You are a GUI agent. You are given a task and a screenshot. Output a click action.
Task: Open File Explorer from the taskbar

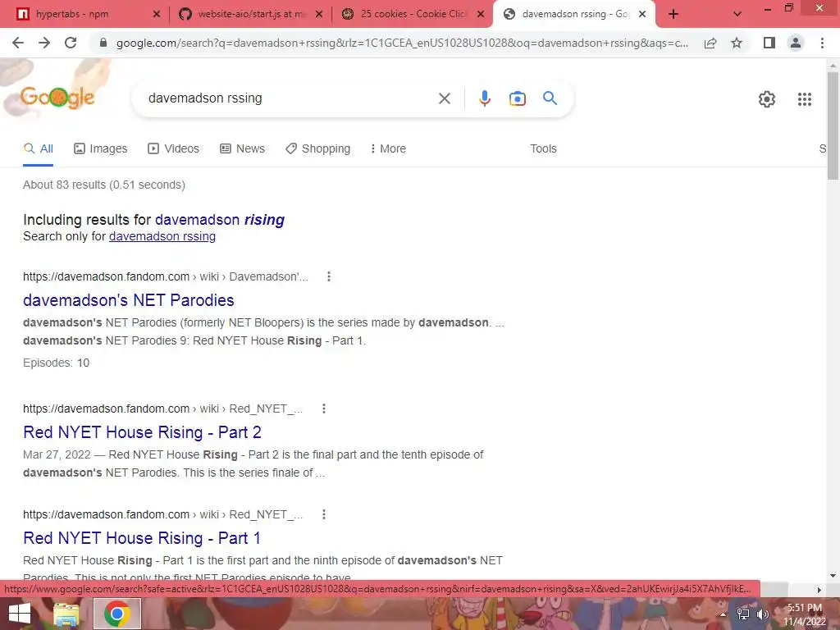[66, 614]
